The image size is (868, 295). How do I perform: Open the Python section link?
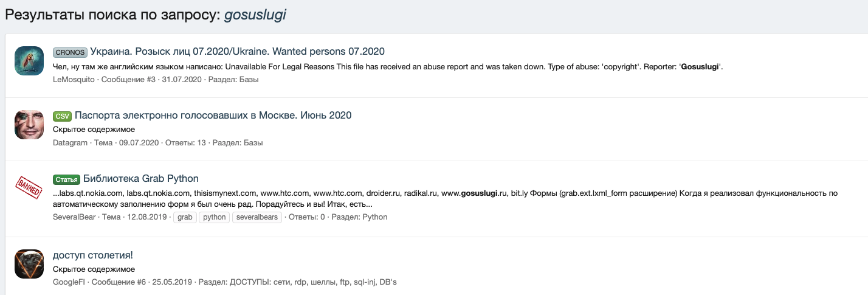[374, 217]
